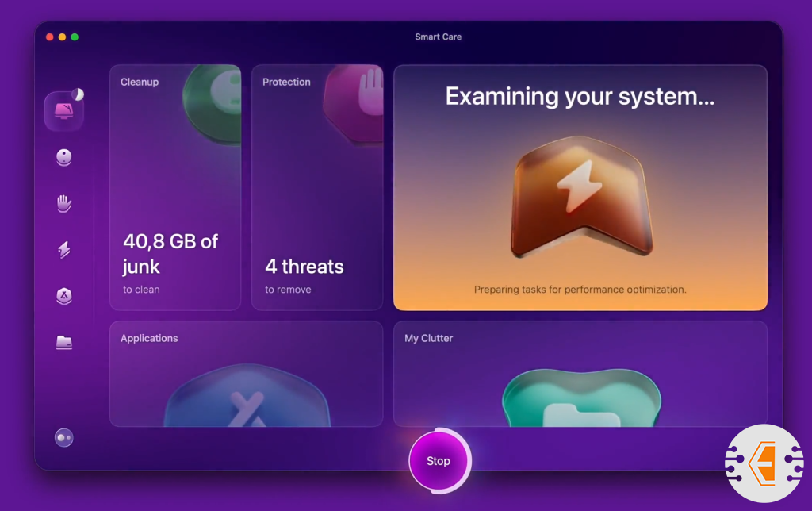Click the orange lightning shield icon
The image size is (812, 511).
pyautogui.click(x=580, y=198)
